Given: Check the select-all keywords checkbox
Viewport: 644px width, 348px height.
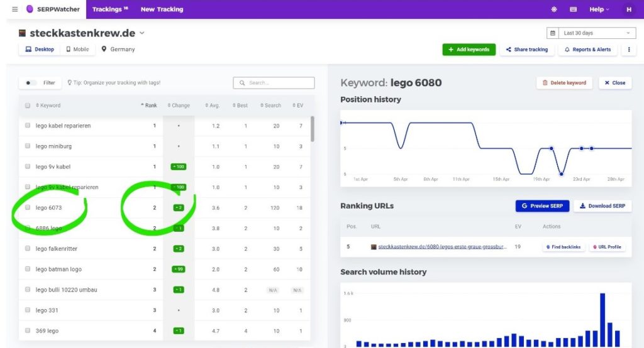Looking at the screenshot, I should pos(28,106).
